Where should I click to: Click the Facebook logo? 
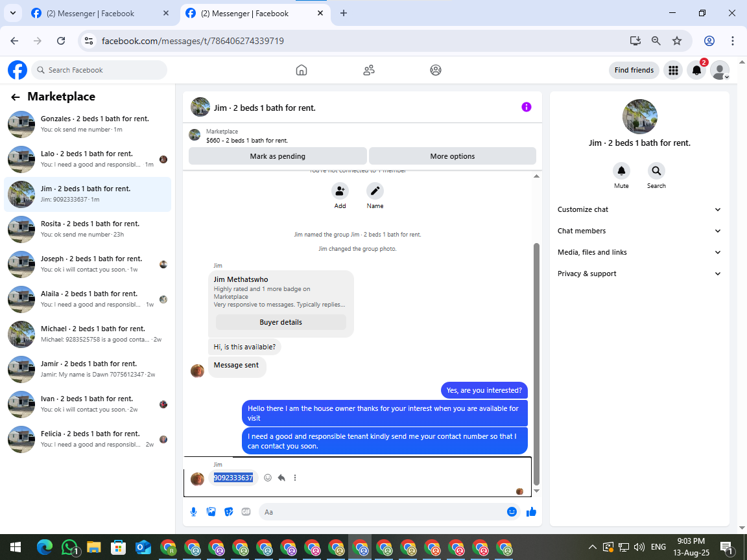tap(18, 70)
